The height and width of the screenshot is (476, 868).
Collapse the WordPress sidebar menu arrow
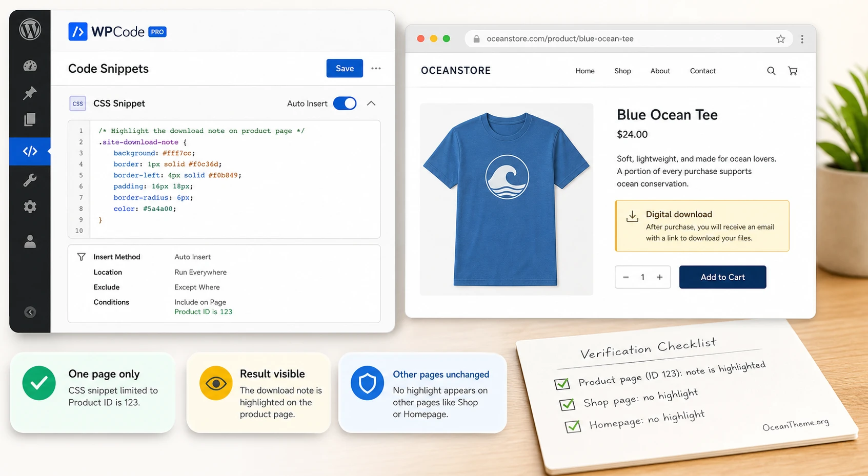coord(30,312)
